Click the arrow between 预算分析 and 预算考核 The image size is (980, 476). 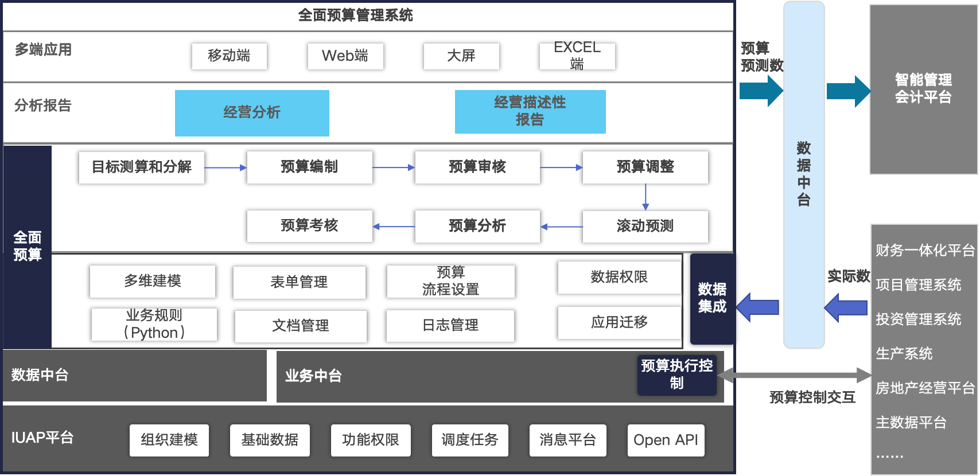[393, 227]
